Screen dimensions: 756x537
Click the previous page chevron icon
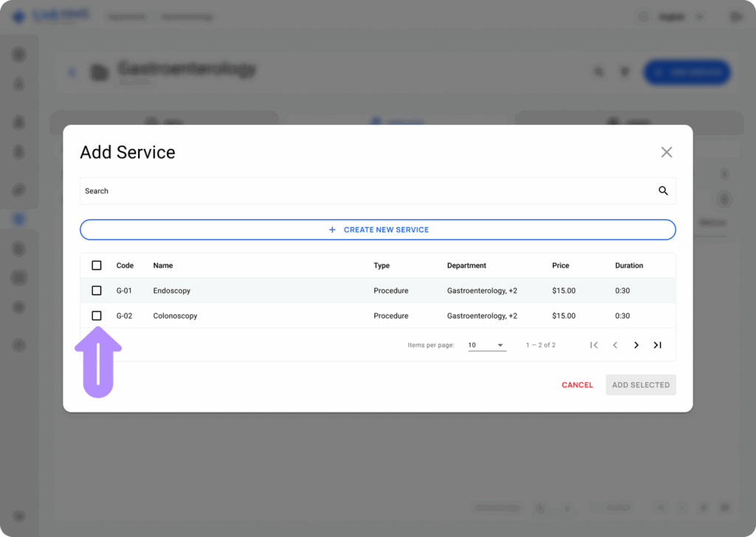tap(615, 344)
